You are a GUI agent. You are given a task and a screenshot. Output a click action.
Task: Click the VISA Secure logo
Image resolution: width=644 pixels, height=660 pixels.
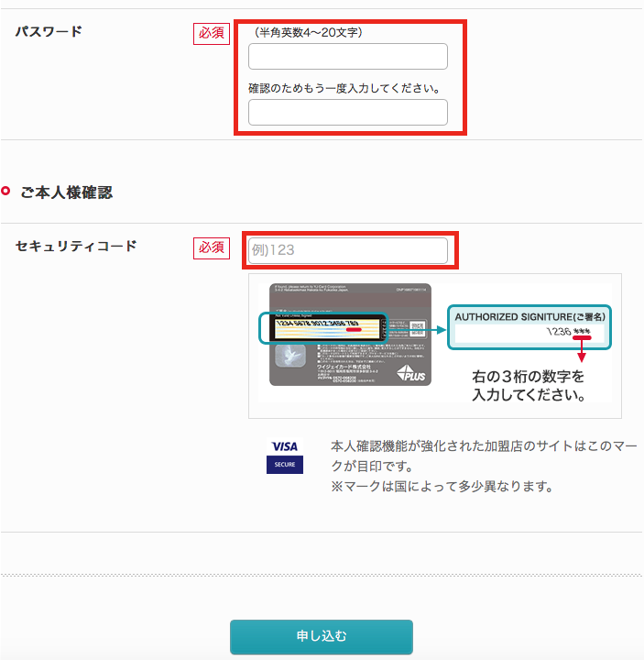(284, 456)
